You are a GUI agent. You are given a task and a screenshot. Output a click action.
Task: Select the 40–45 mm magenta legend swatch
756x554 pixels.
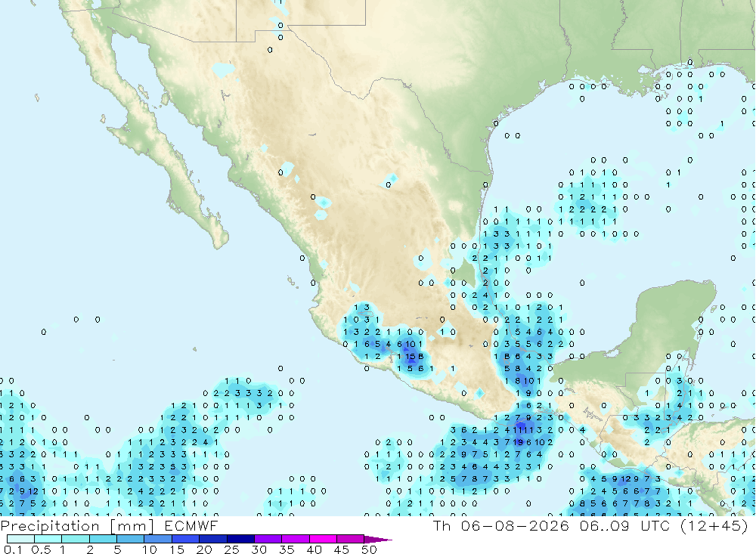[x=323, y=539]
